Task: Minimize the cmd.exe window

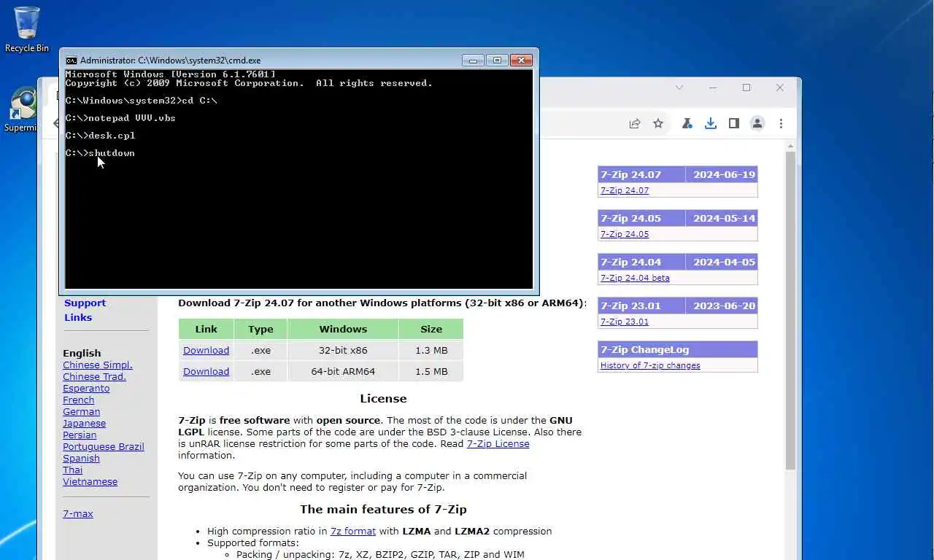Action: click(473, 61)
